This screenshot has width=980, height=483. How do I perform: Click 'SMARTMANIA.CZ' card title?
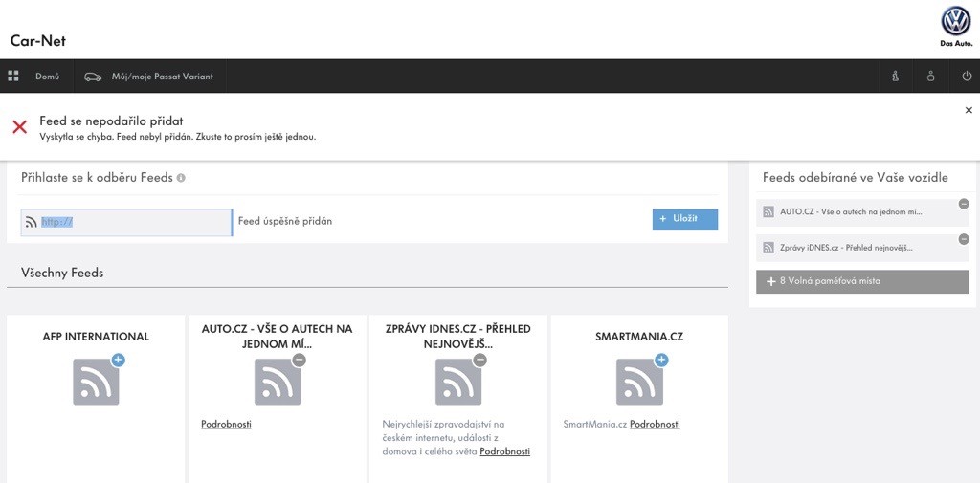(639, 337)
